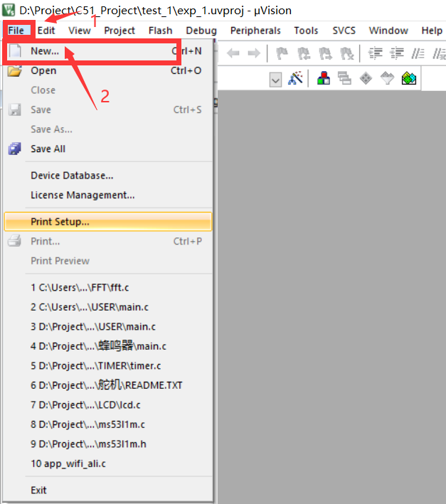The height and width of the screenshot is (504, 446).
Task: Click Navigate Forwards arrow in toolbar
Action: (x=254, y=53)
